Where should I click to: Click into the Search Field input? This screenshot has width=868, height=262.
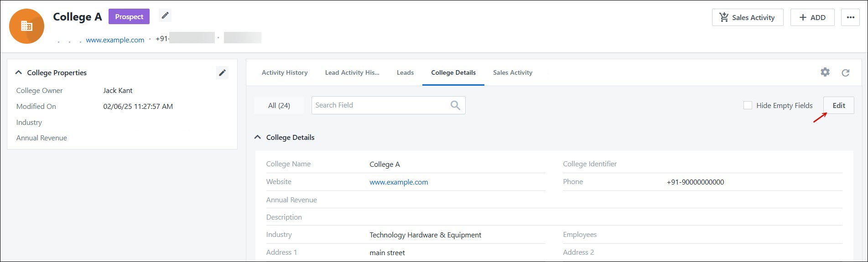tap(379, 105)
